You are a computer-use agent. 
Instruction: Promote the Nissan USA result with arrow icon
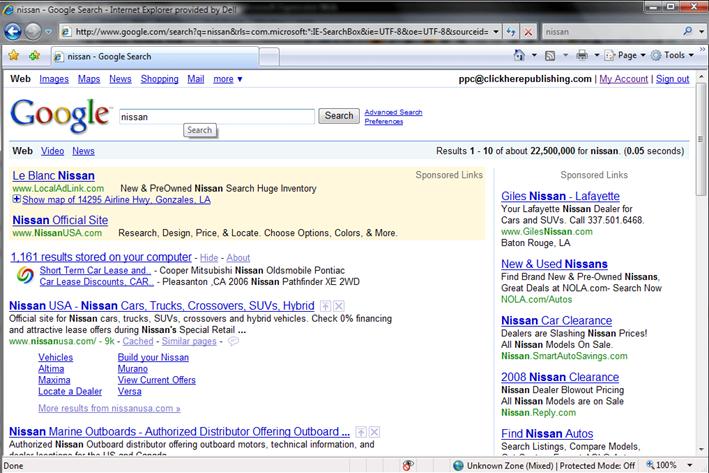(326, 306)
